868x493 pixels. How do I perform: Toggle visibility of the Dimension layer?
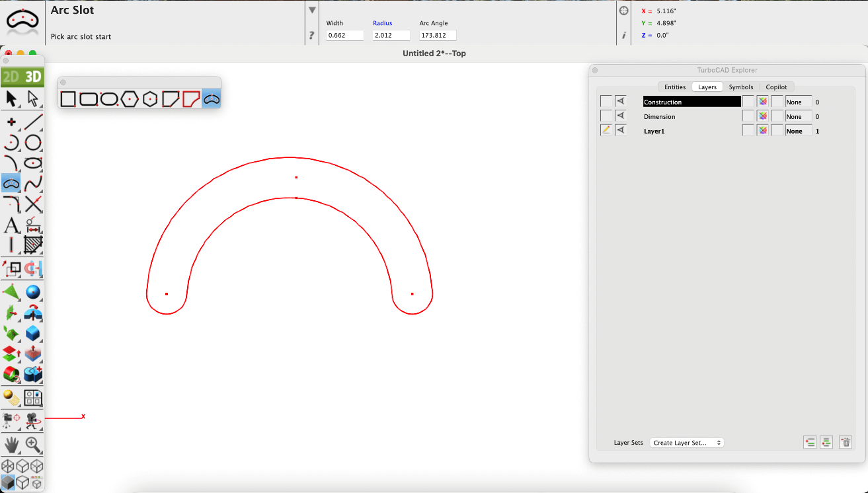coord(621,116)
